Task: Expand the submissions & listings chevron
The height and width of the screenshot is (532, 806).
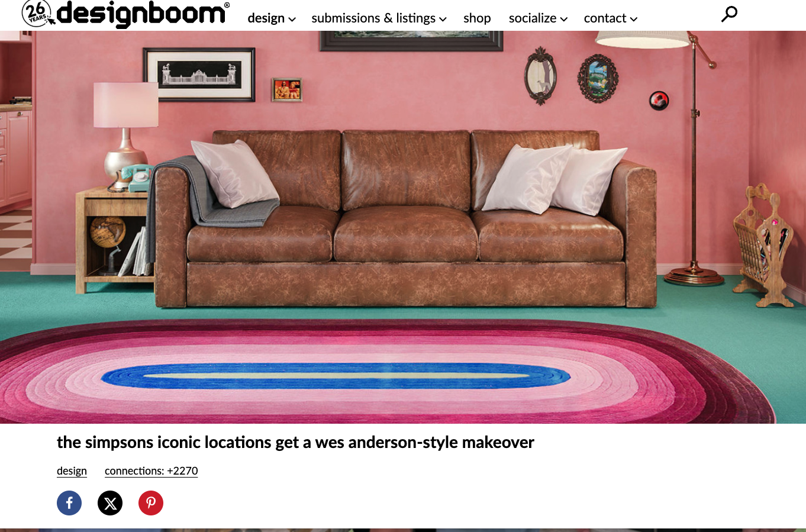Action: pos(443,20)
